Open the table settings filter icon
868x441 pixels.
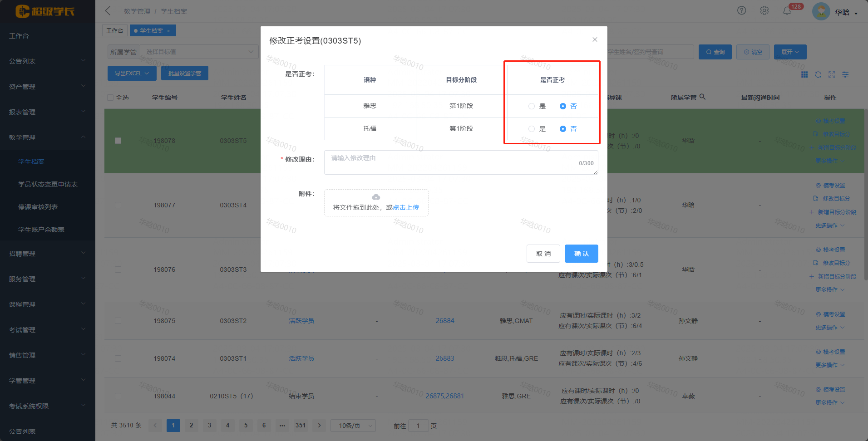click(845, 74)
